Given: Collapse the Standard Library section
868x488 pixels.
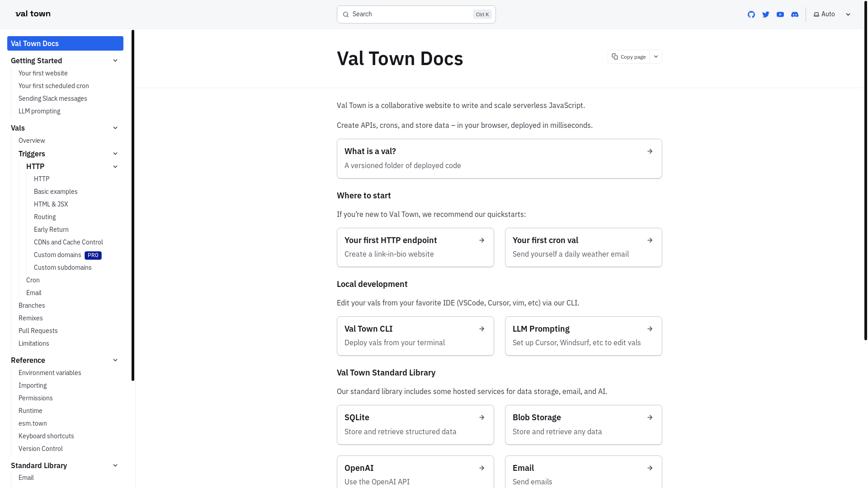Looking at the screenshot, I should tap(115, 465).
